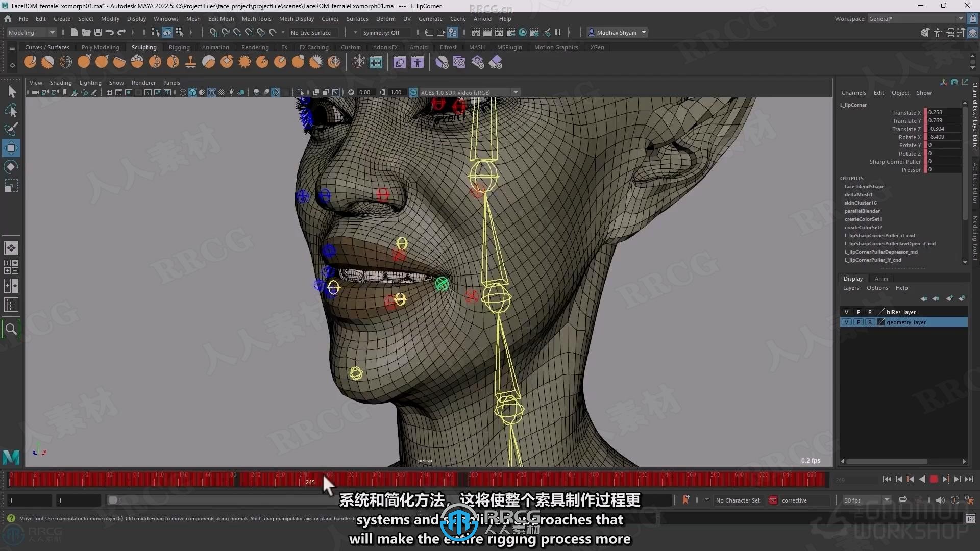Toggle the viewport grid display
The height and width of the screenshot is (551, 980).
click(x=109, y=92)
